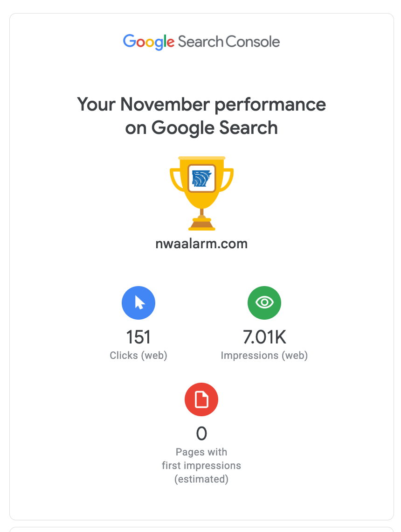Click 'Your November performance' heading

tap(201, 104)
